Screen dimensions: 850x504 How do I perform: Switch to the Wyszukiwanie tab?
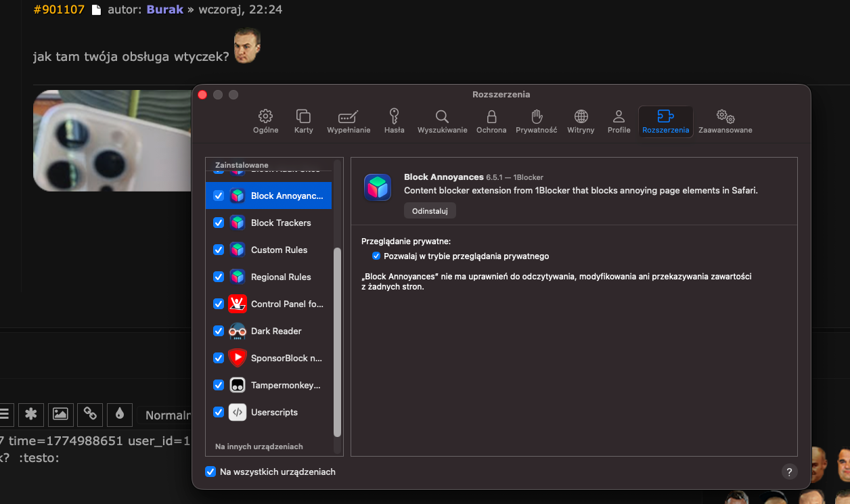[x=442, y=122]
